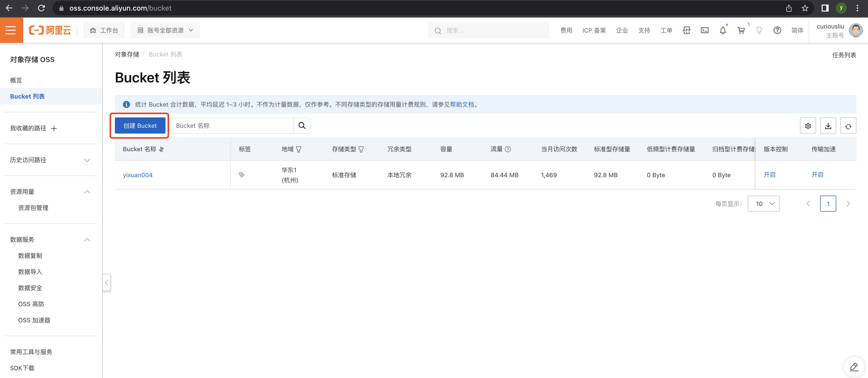Open SDK下载 in sidebar
The width and height of the screenshot is (868, 378).
pyautogui.click(x=22, y=368)
